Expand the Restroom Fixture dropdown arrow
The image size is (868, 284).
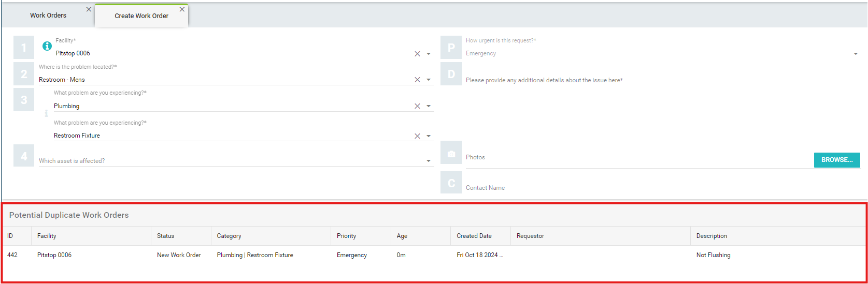pos(429,136)
